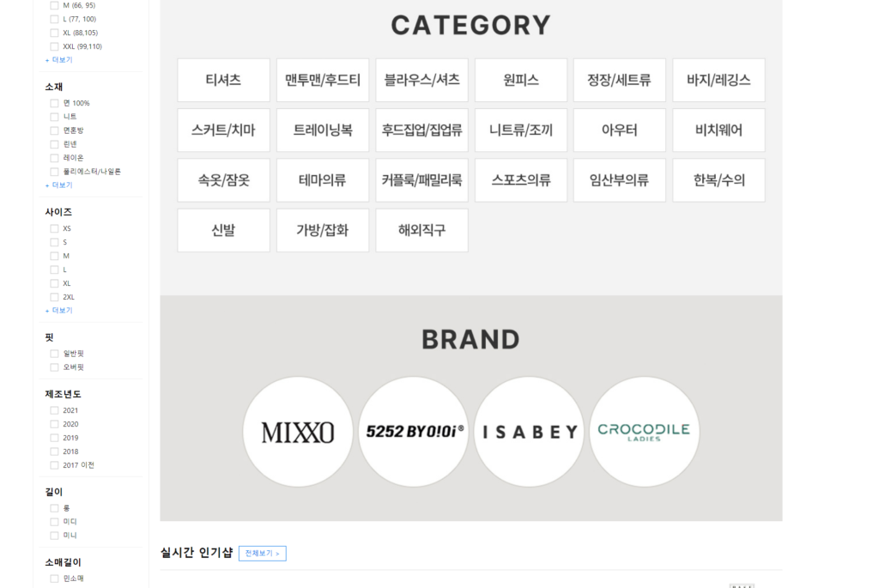Click the ISABEY brand circle
Viewport: 879px width, 588px height.
(529, 432)
